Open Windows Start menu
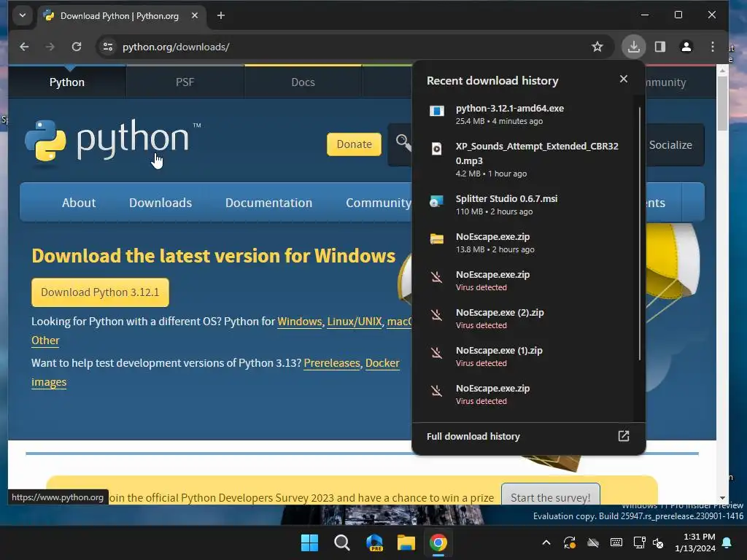747x560 pixels. point(309,542)
